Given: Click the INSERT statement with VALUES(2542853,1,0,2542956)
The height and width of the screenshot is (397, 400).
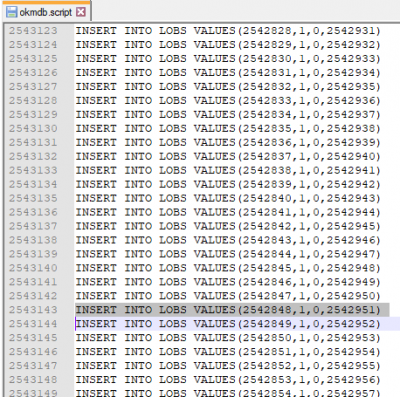Looking at the screenshot, I should pyautogui.click(x=228, y=379).
